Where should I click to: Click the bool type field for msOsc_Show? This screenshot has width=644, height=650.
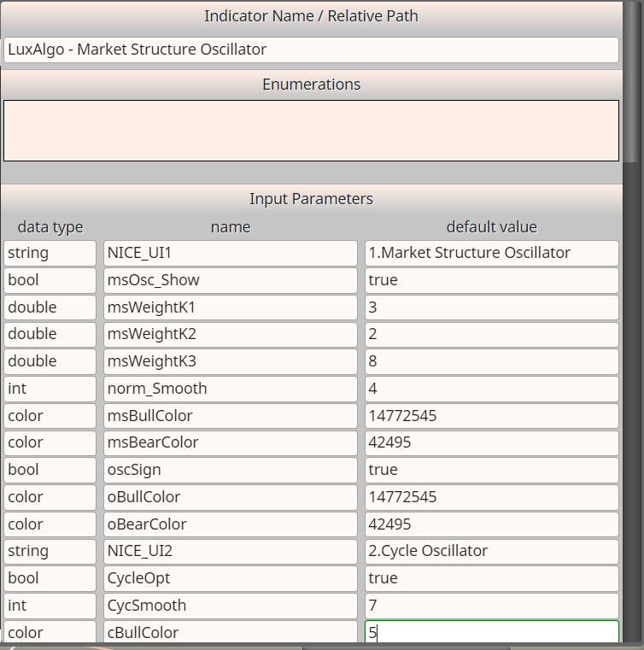click(x=50, y=280)
